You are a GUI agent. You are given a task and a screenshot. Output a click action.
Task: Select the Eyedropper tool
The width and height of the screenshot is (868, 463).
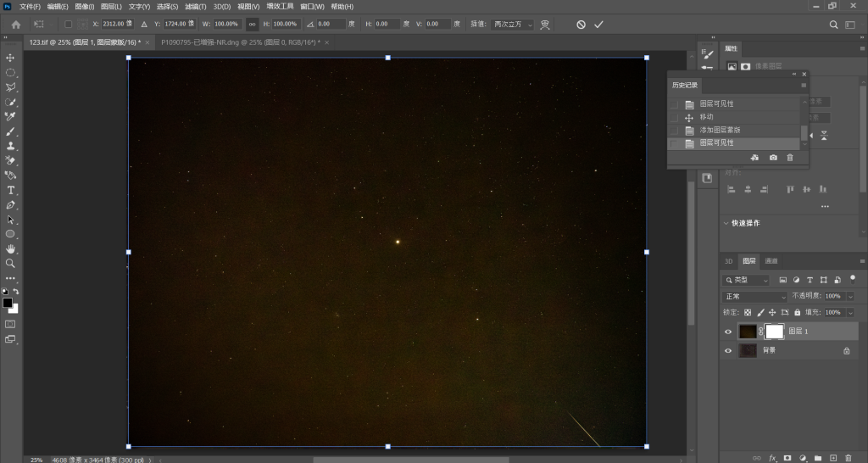(10, 116)
